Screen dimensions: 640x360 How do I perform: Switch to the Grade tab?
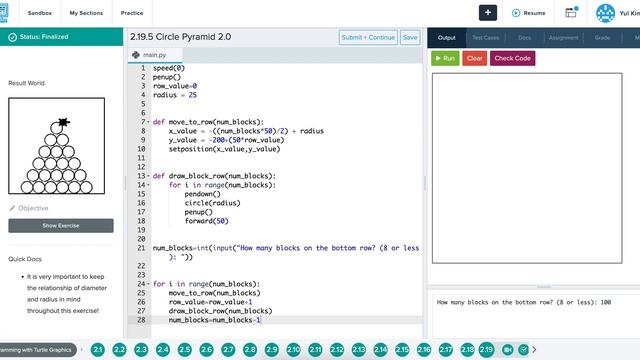pyautogui.click(x=602, y=38)
